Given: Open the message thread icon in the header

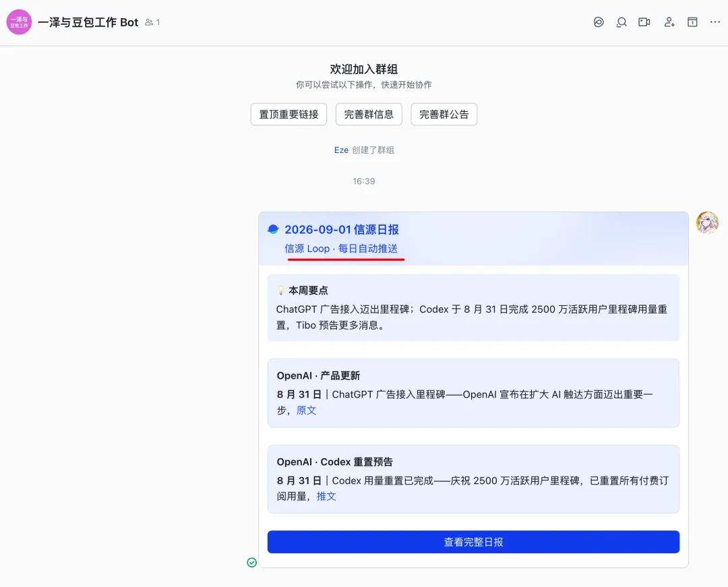Looking at the screenshot, I should pos(599,22).
